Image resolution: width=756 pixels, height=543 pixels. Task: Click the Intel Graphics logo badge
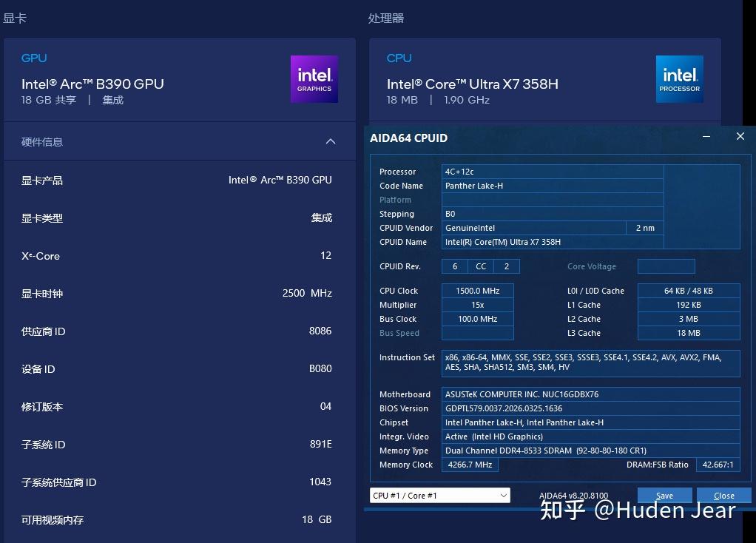coord(314,79)
